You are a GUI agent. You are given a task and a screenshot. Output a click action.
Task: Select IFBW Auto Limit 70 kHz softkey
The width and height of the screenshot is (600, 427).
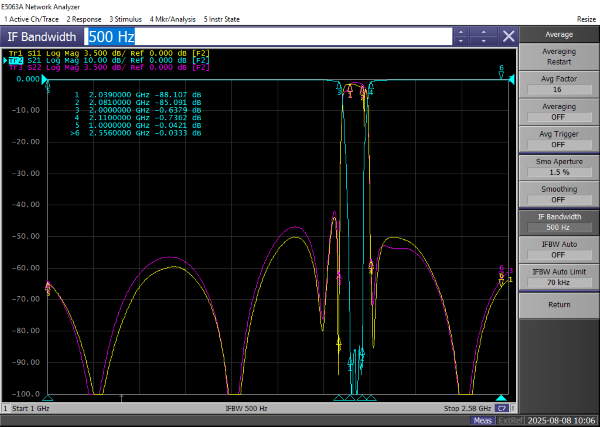[558, 278]
